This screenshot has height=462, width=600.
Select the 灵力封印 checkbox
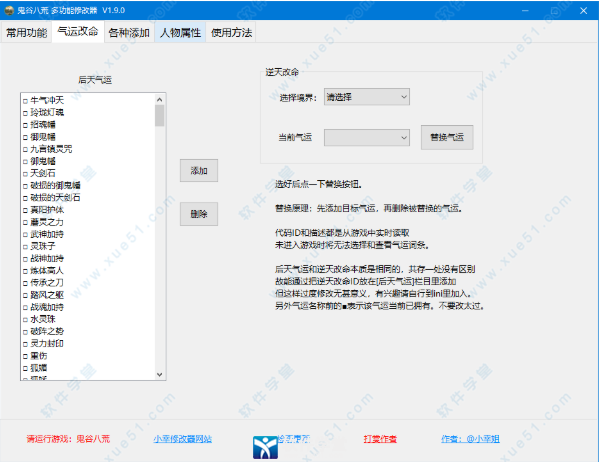[x=25, y=344]
